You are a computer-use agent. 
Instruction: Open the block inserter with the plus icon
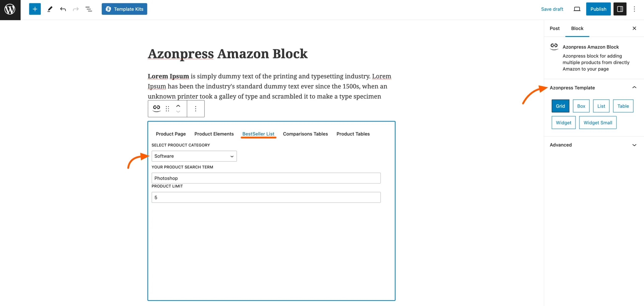click(x=35, y=9)
